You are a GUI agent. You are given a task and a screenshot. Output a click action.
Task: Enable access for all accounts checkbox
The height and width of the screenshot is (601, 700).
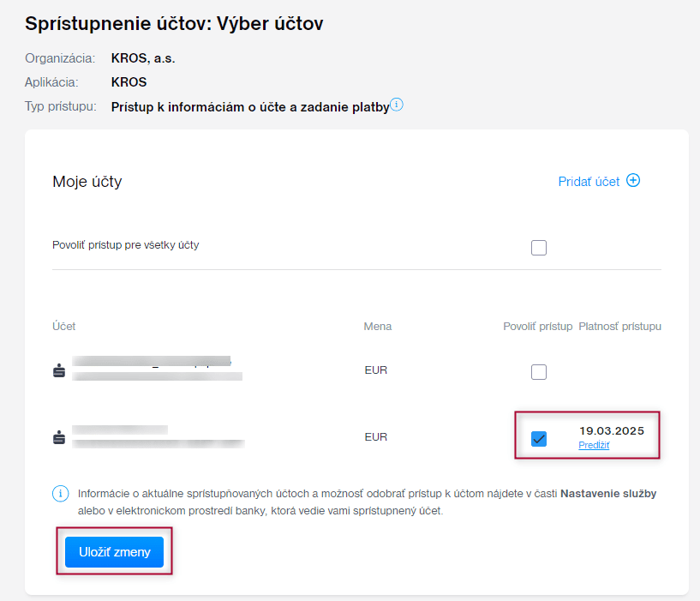(x=538, y=248)
